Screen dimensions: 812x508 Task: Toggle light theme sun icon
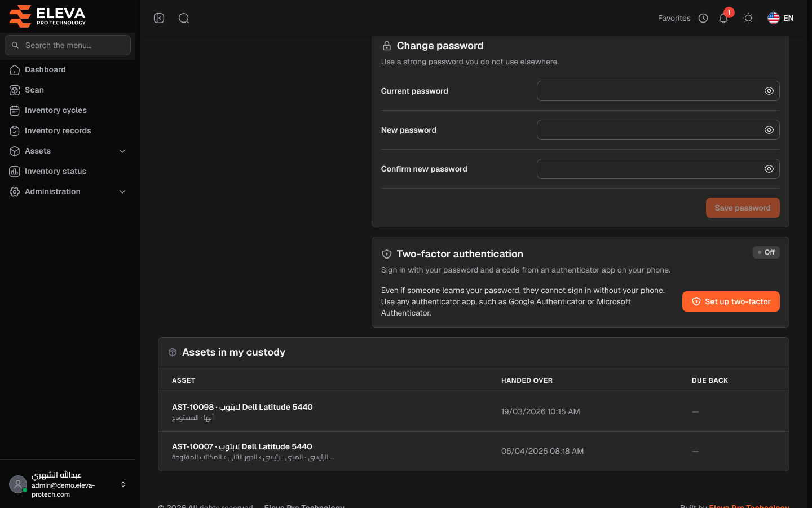click(x=748, y=18)
